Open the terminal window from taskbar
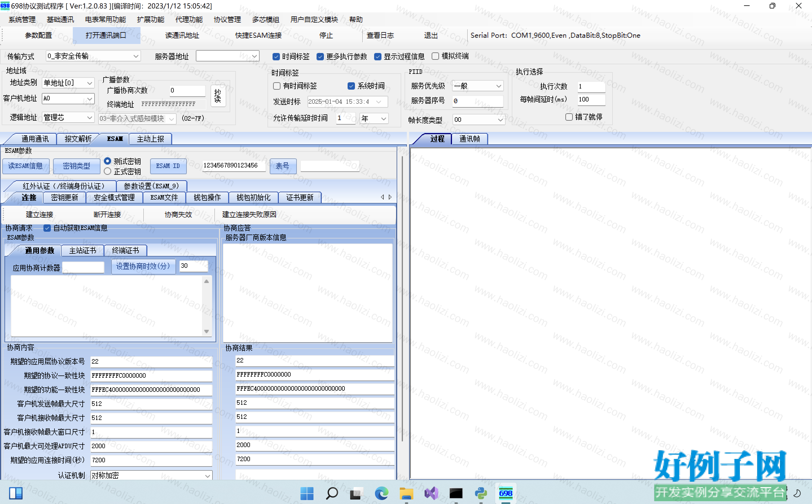This screenshot has width=812, height=504. (456, 493)
